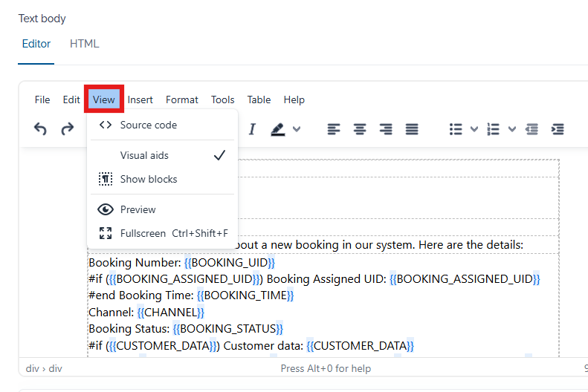Expand the numbered list style options
Image resolution: width=588 pixels, height=392 pixels.
[512, 129]
